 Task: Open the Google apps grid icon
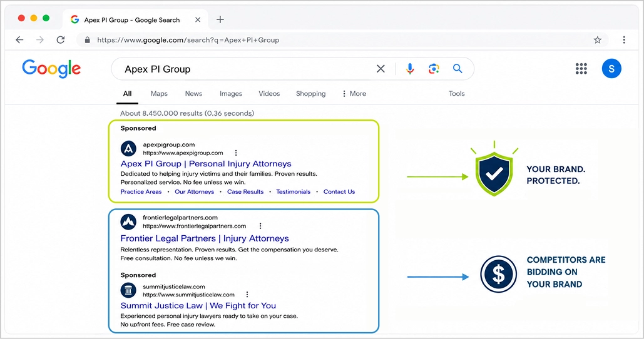(581, 69)
